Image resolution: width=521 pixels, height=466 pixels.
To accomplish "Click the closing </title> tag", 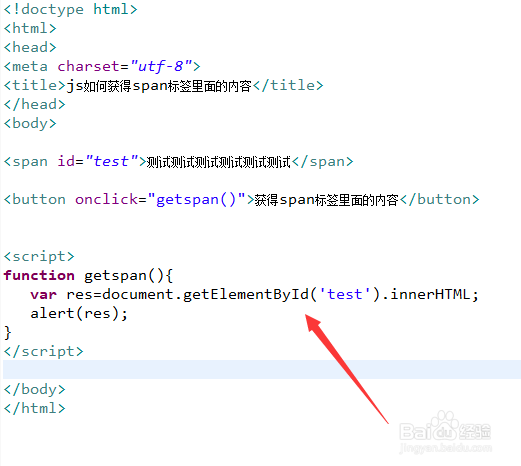I will (288, 85).
